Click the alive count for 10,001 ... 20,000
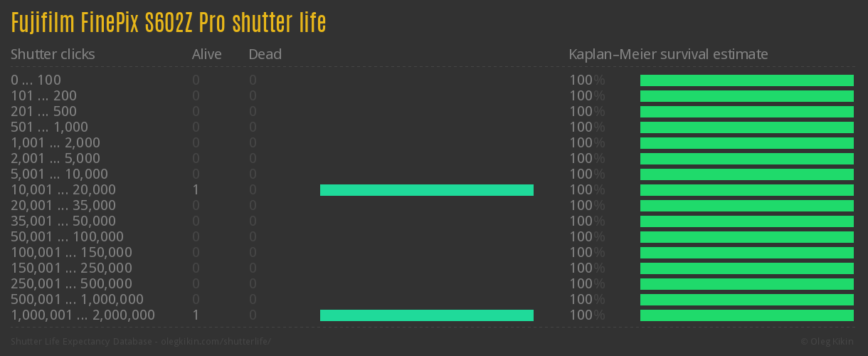 (195, 190)
